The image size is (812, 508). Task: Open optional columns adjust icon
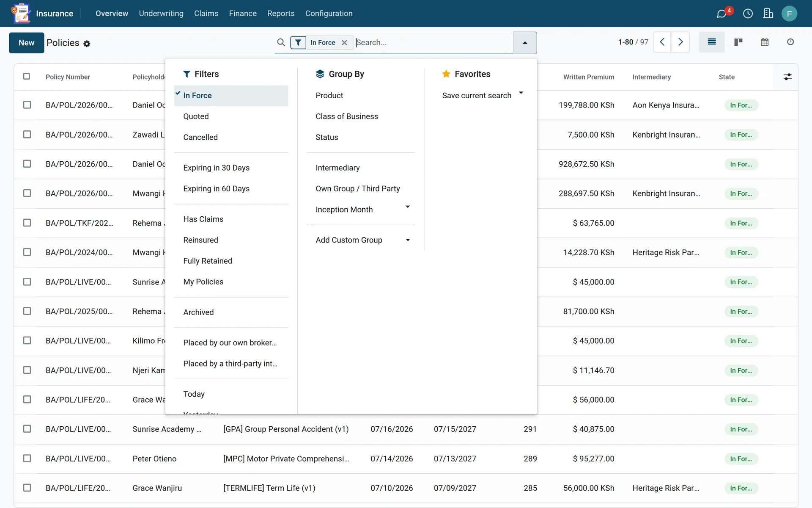[787, 77]
